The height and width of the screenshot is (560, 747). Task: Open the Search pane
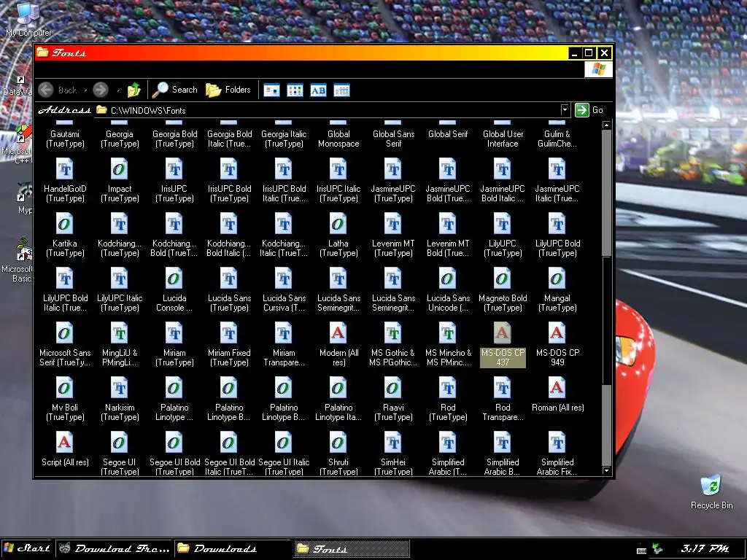point(175,90)
